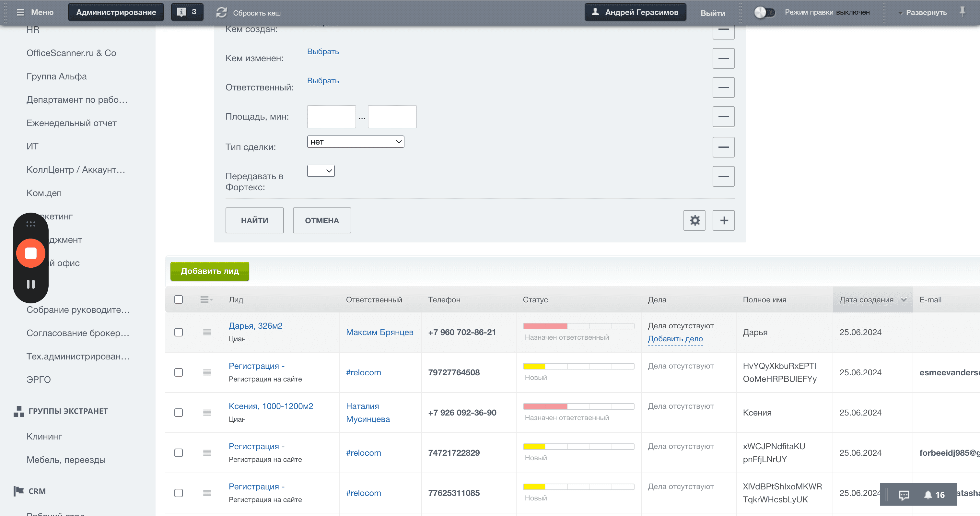The height and width of the screenshot is (516, 980).
Task: Open the hamburger Меню icon
Action: tap(20, 12)
